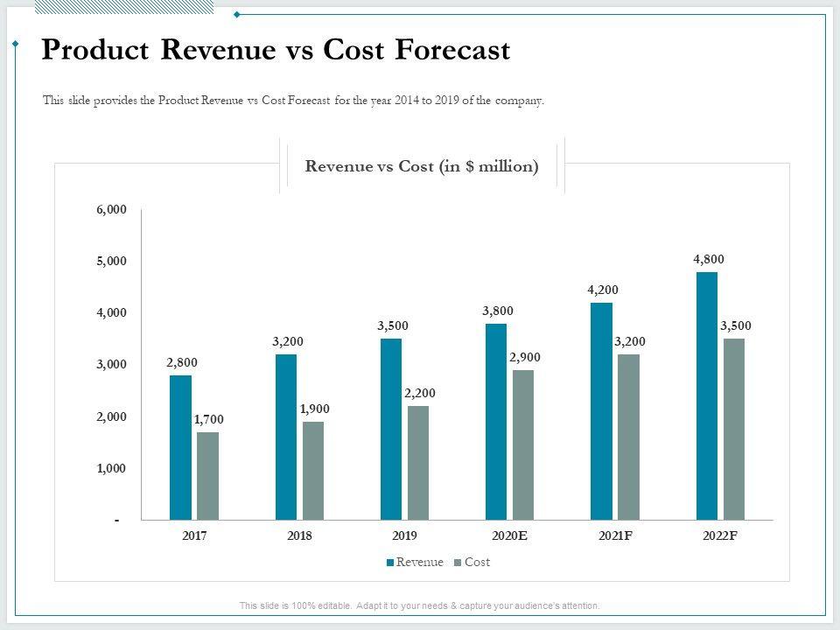This screenshot has width=840, height=630.
Task: Click the footer text 'This slide is 100% editable'
Action: pos(419,605)
